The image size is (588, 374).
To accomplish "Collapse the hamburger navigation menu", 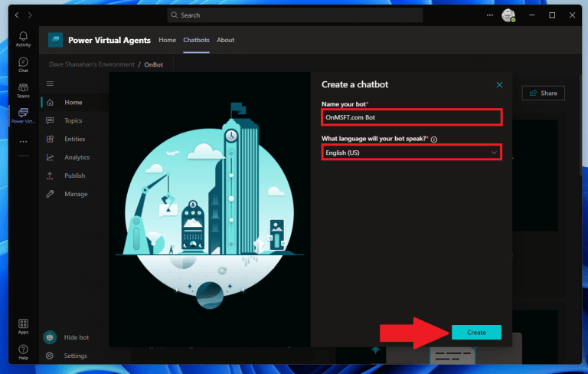I will [x=50, y=84].
